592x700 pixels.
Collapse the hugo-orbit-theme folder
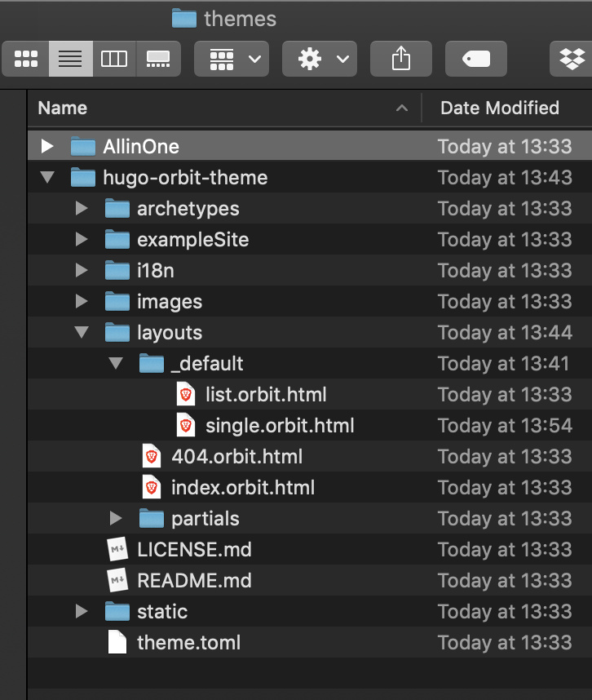(x=47, y=177)
